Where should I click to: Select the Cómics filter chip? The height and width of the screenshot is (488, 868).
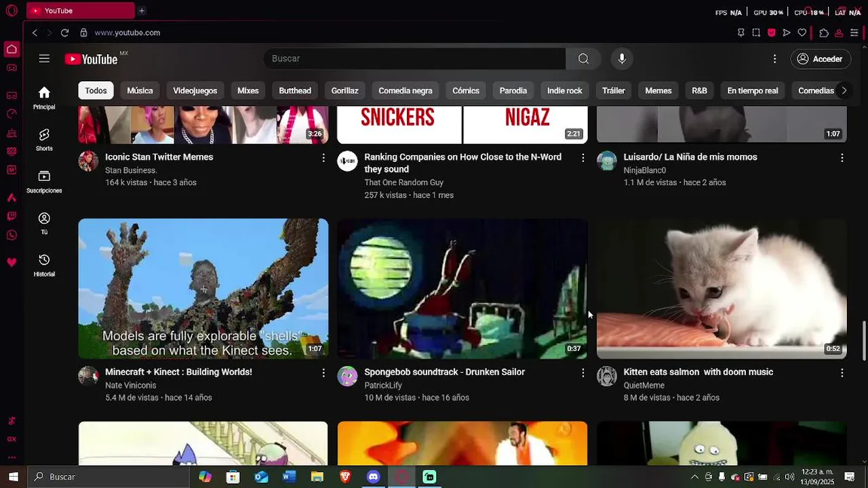point(466,91)
